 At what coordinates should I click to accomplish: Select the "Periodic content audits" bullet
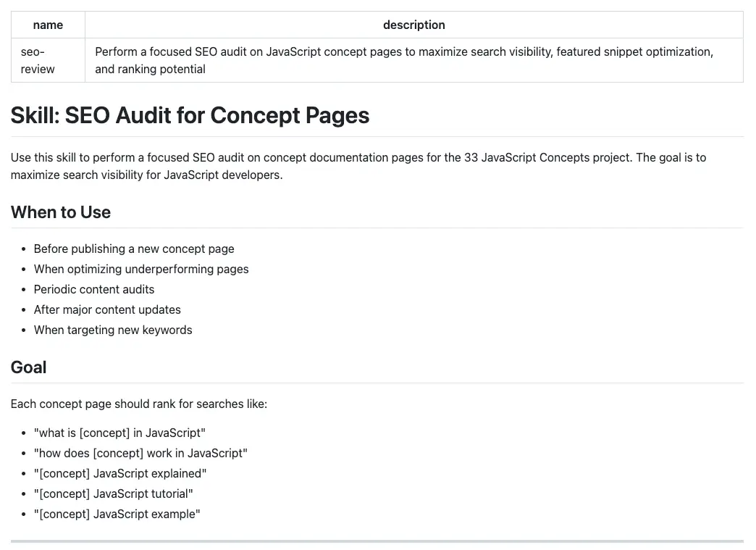[94, 289]
